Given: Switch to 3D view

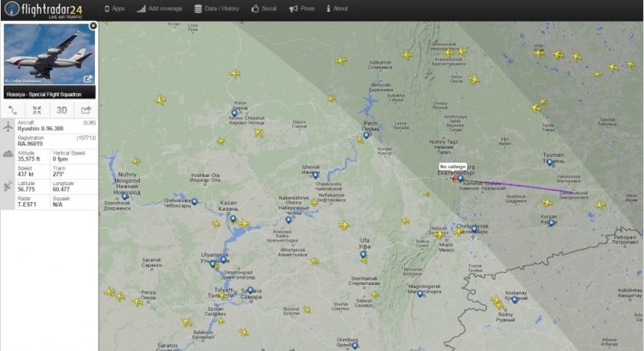Looking at the screenshot, I should coord(62,110).
